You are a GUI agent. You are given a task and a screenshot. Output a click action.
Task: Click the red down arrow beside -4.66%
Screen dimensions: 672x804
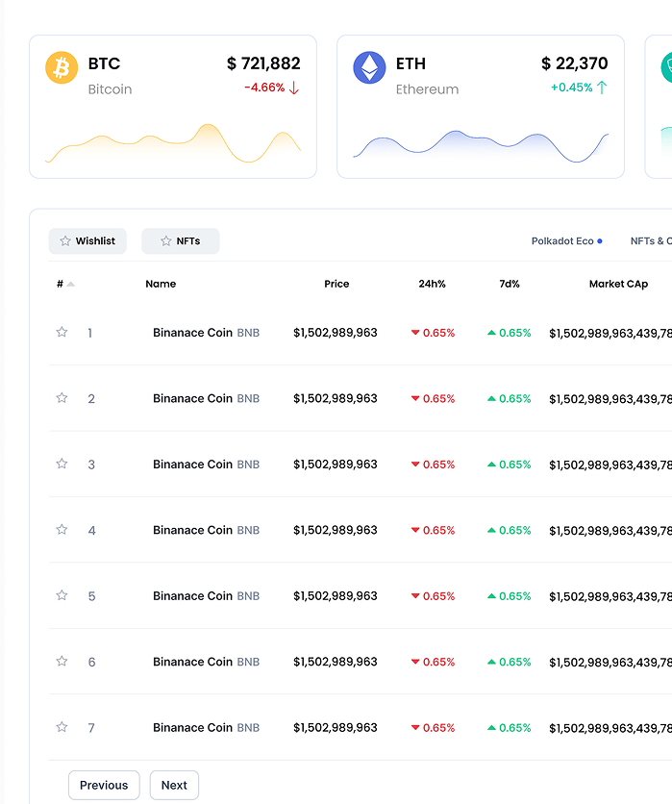click(294, 88)
